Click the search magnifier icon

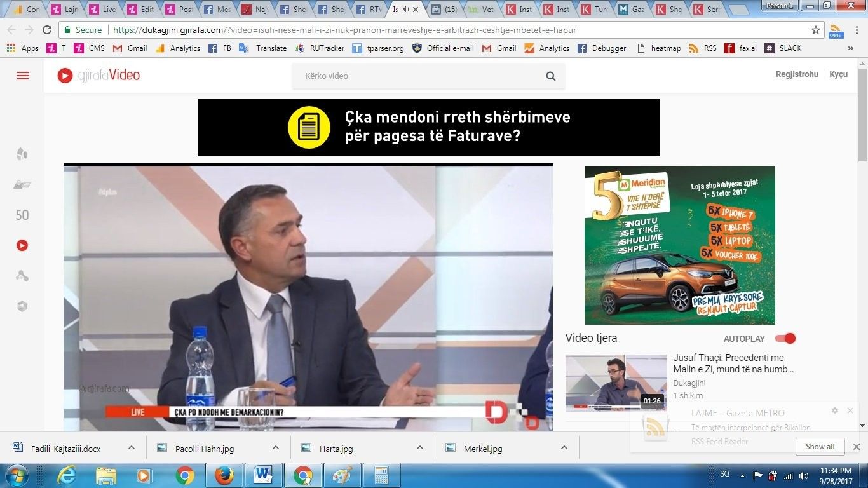click(550, 76)
